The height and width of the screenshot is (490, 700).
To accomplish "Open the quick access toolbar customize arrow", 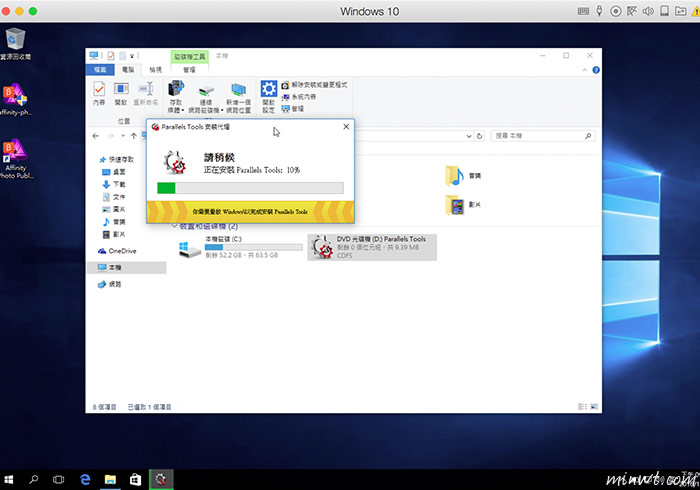I will [132, 56].
